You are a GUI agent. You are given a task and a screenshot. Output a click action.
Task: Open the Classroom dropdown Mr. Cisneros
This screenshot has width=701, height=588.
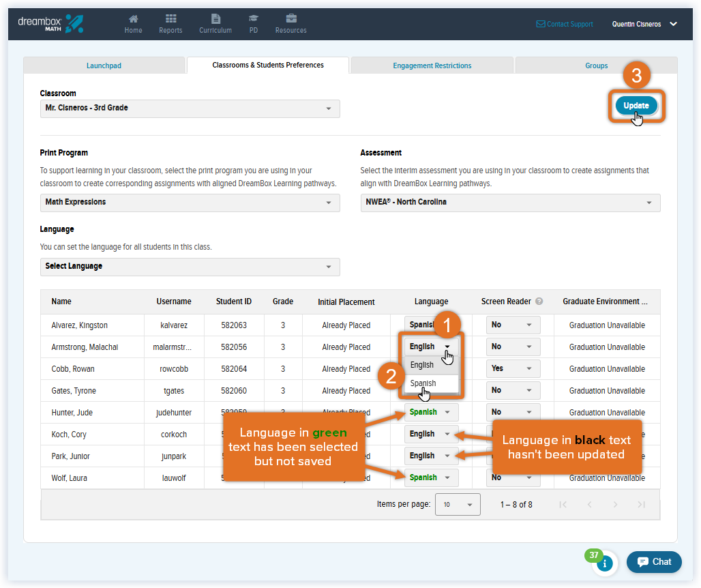coord(190,108)
